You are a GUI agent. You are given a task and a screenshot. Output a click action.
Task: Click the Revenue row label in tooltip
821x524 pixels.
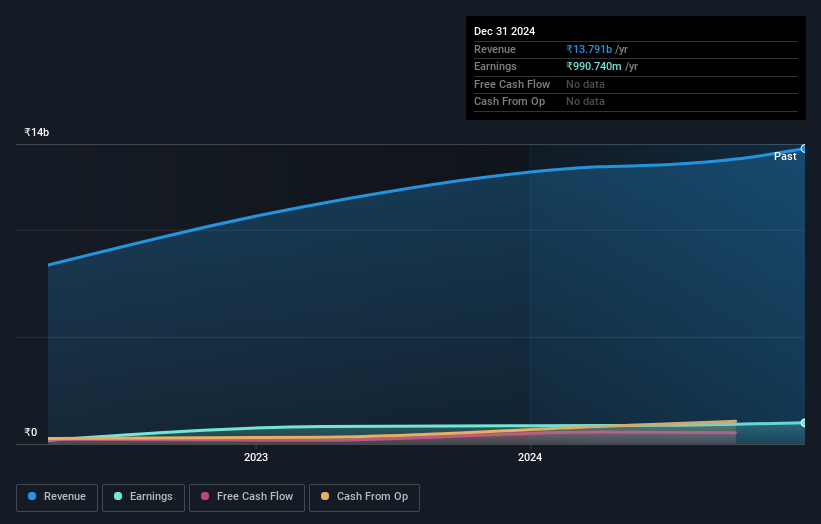click(x=495, y=49)
